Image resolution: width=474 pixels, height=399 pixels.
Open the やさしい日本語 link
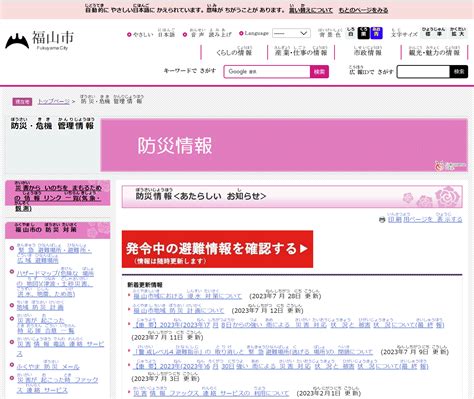pyautogui.click(x=154, y=34)
